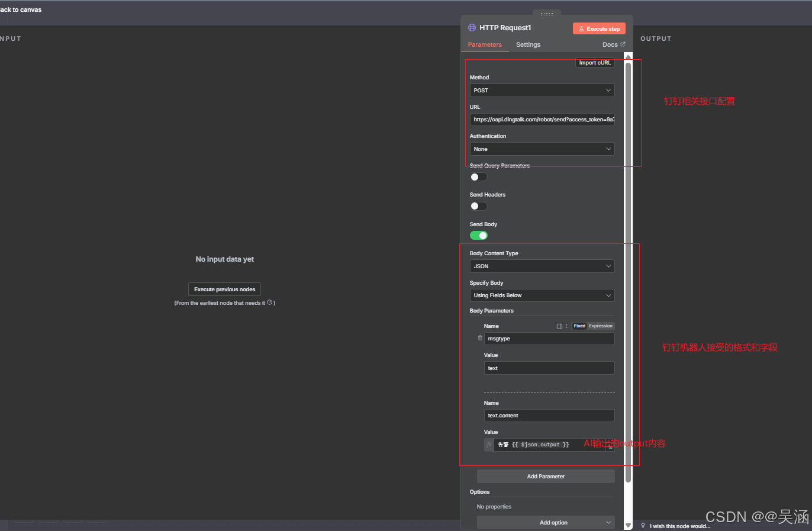Viewport: 812px width, 531px height.
Task: Open the Authentication dropdown showing None
Action: [x=542, y=149]
